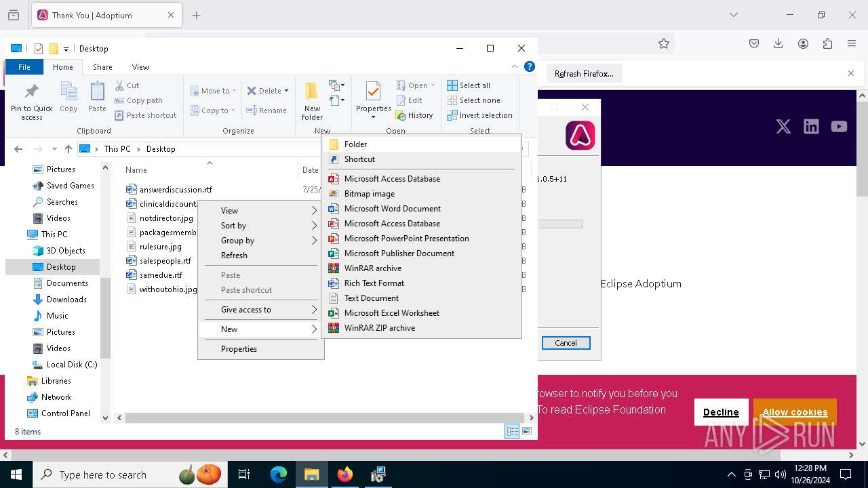Open Microsoft Edge from the taskbar

279,474
